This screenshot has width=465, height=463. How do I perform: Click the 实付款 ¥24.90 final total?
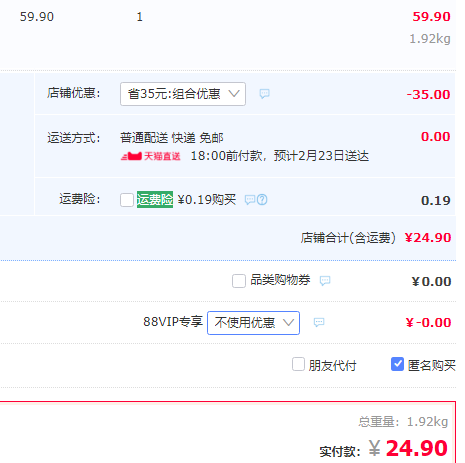pos(408,448)
